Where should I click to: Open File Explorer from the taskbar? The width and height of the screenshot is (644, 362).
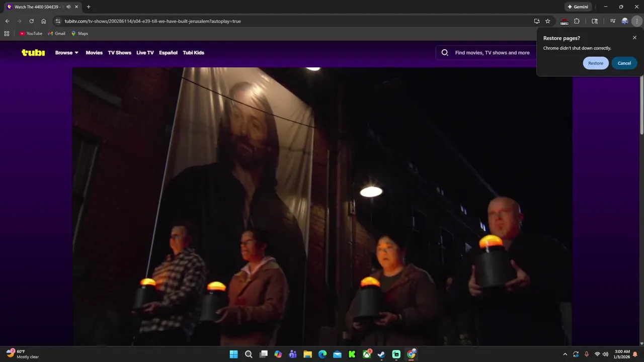(307, 354)
